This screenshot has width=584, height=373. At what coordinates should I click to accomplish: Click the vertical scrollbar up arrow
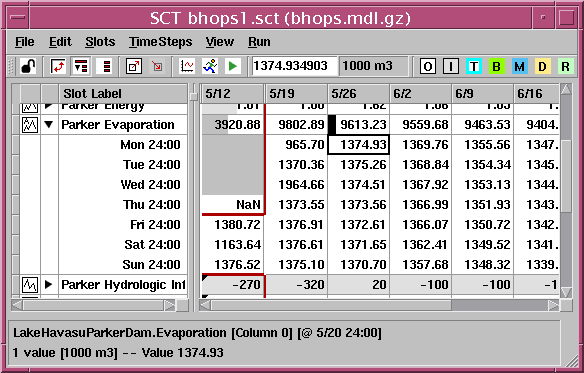click(x=566, y=89)
